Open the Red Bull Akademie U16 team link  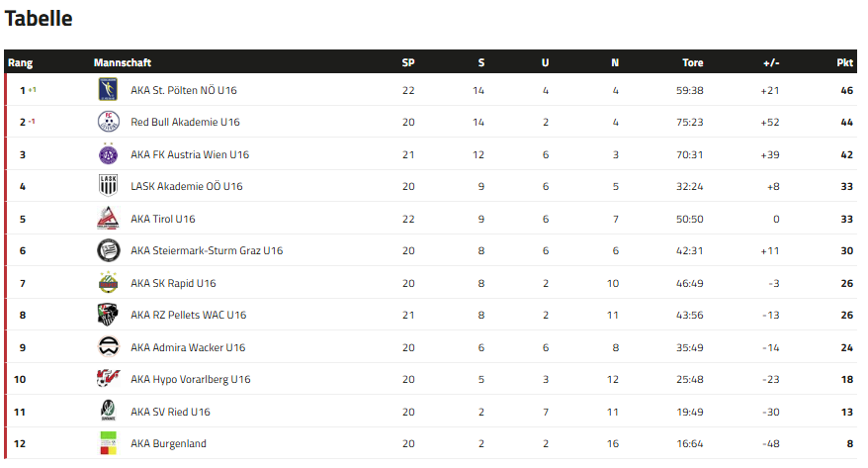pyautogui.click(x=185, y=123)
